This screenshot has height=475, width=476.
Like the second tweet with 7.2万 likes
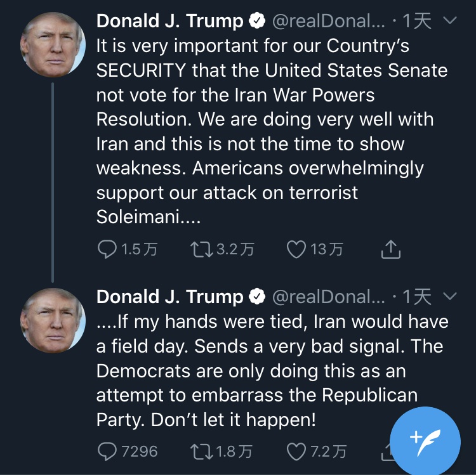tap(296, 452)
